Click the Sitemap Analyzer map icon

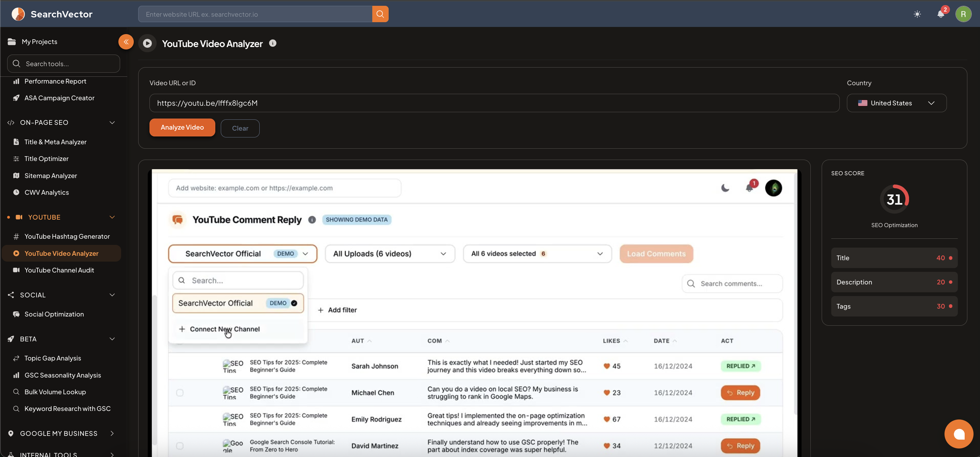coord(16,175)
